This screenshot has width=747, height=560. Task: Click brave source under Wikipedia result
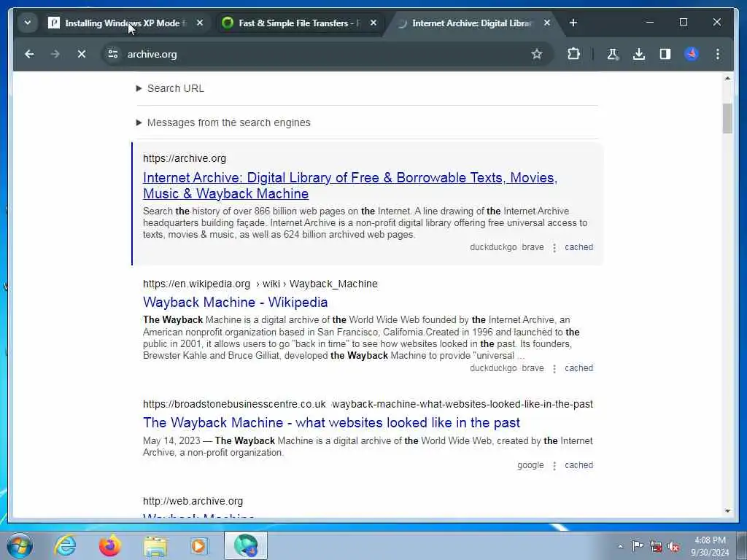[x=533, y=368]
